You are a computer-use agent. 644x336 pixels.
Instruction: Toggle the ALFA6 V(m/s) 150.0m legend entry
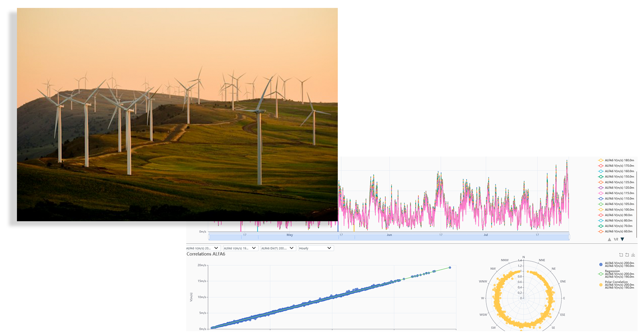[616, 176]
